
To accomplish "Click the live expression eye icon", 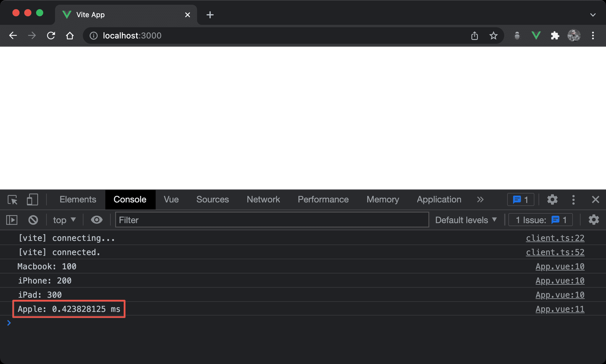I will point(96,220).
